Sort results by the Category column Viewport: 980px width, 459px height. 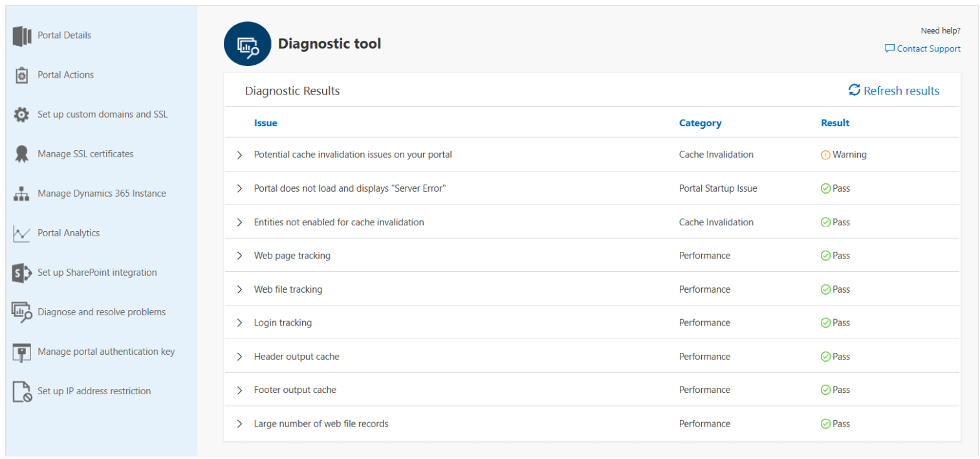[701, 122]
